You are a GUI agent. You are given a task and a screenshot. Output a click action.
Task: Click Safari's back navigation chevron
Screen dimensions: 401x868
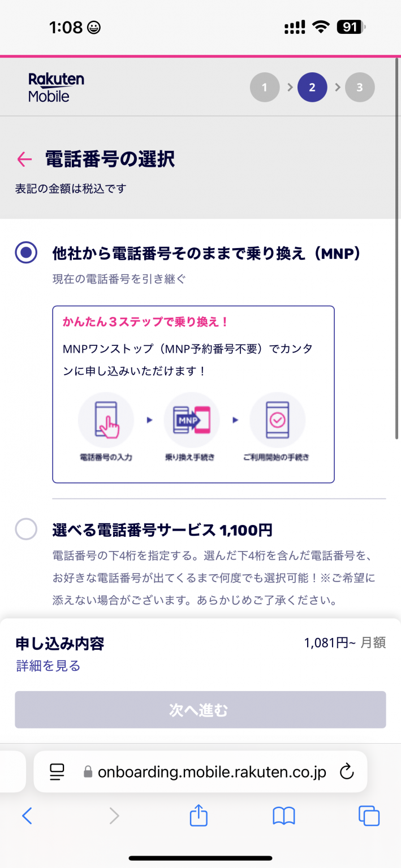coord(28,815)
